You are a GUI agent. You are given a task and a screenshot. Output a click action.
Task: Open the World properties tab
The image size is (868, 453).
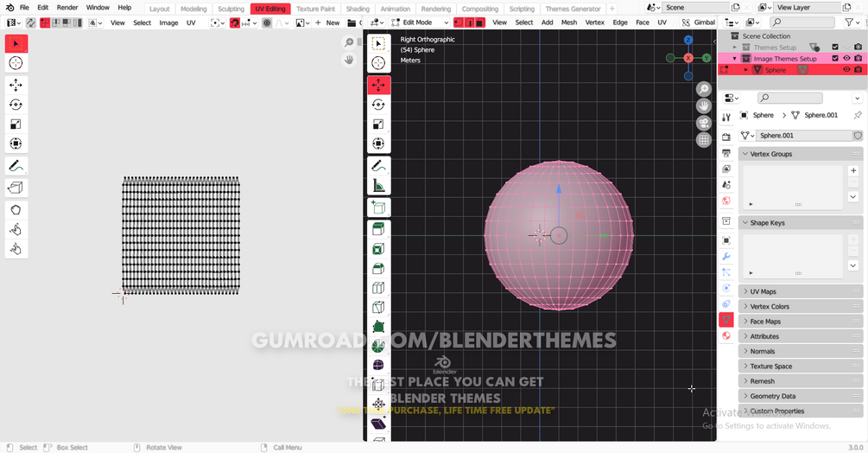coord(726,201)
